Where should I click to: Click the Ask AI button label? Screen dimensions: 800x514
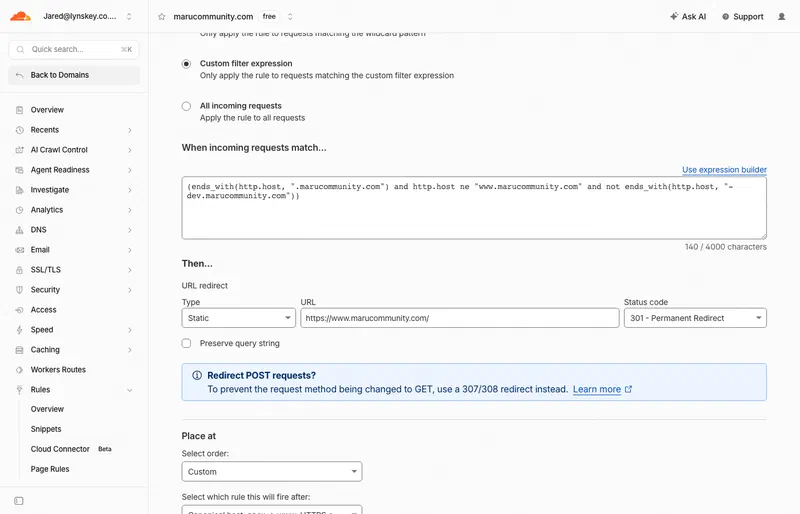pos(694,16)
